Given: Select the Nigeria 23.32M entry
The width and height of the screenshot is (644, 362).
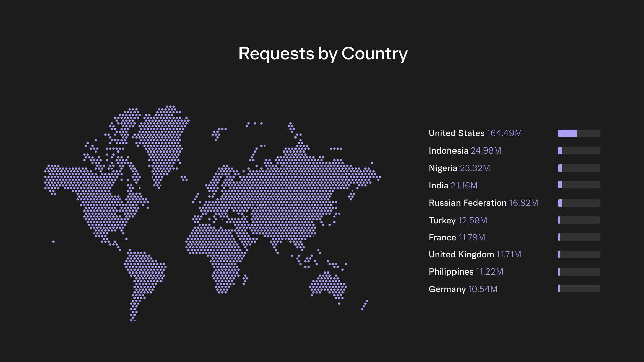Looking at the screenshot, I should [x=459, y=168].
